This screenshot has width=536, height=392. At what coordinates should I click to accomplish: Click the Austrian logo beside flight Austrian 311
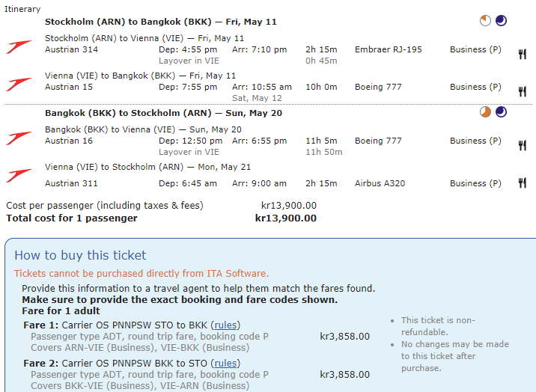(19, 176)
